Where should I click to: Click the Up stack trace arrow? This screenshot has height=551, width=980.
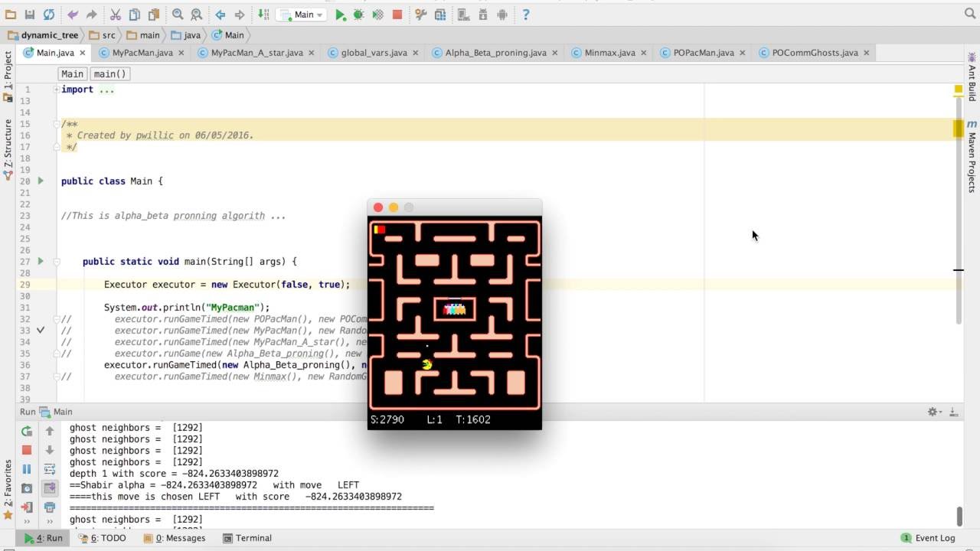[50, 432]
